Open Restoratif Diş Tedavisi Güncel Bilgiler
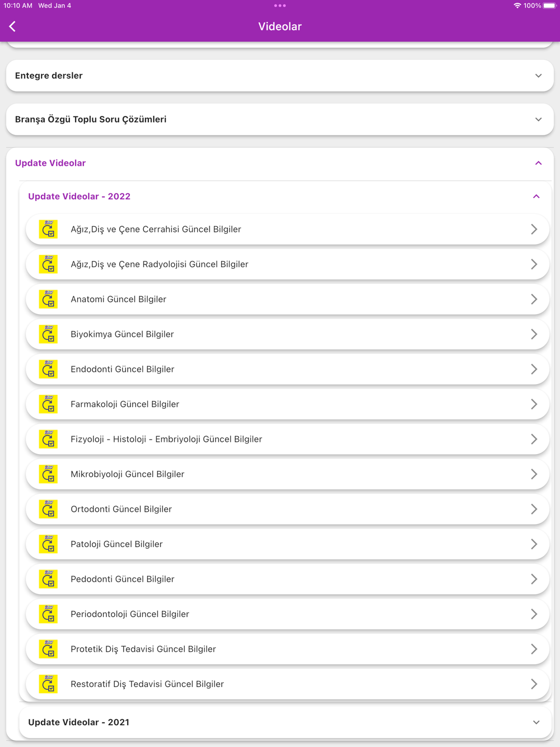560x747 pixels. (x=287, y=684)
